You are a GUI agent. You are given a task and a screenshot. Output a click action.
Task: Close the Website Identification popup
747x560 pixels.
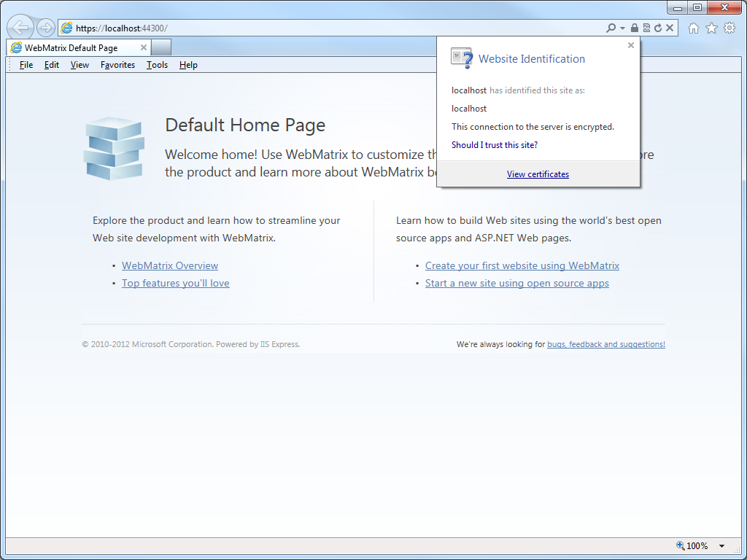(631, 45)
